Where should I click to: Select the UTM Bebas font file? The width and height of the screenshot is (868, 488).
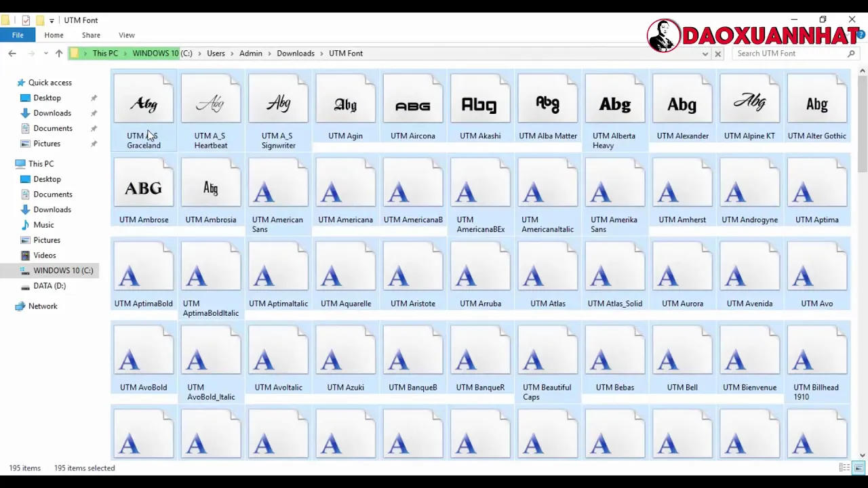(615, 359)
